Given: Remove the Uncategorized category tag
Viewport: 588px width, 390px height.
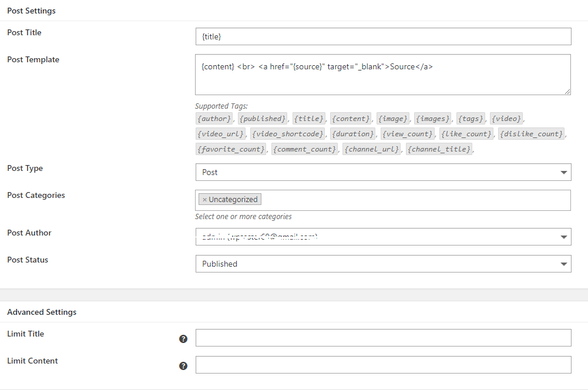Looking at the screenshot, I should pos(204,200).
